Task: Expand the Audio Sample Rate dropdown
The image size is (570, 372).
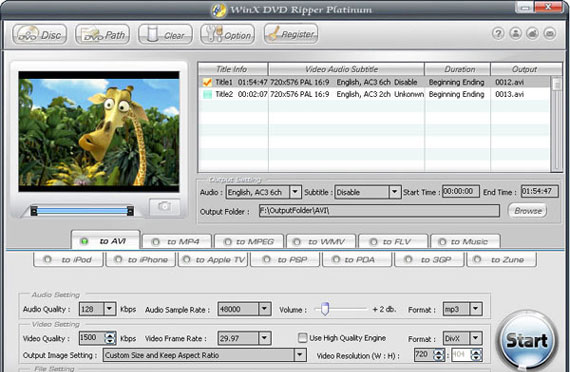Action: tap(265, 309)
